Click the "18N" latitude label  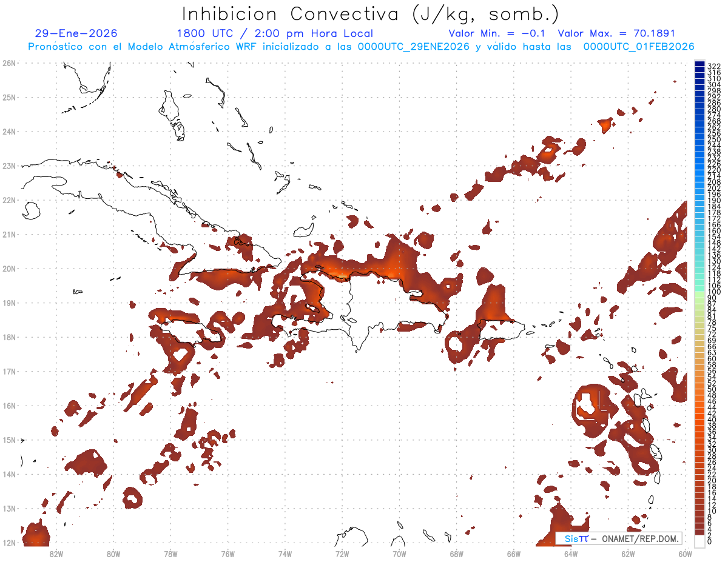pyautogui.click(x=9, y=336)
